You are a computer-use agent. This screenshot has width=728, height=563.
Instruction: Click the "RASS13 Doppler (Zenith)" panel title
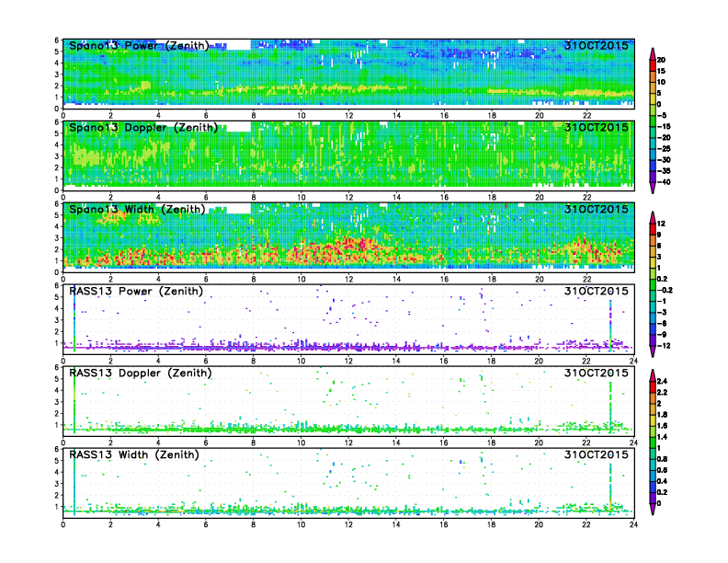coord(141,373)
